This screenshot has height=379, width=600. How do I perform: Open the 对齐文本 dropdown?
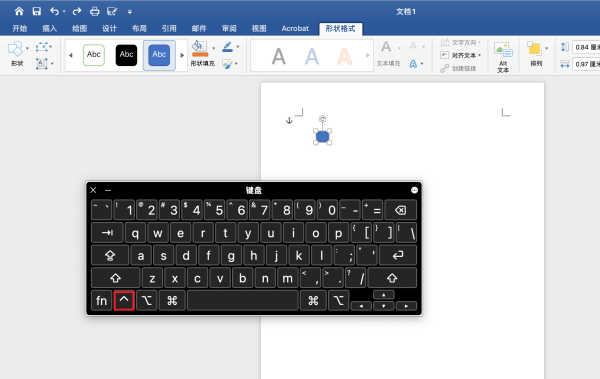(461, 55)
